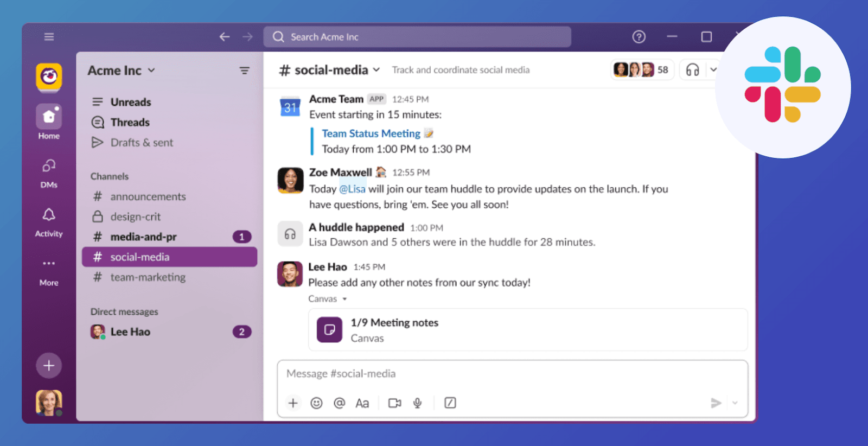Click the 12:45 PM message timestamp
Screen dimensions: 868x446
(411, 99)
